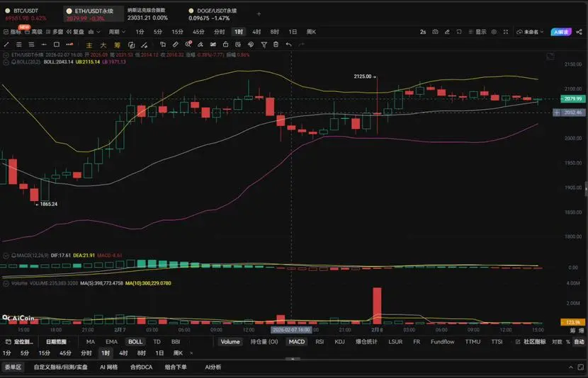Open 日期范围 date range selector
The height and width of the screenshot is (378, 588).
56,342
